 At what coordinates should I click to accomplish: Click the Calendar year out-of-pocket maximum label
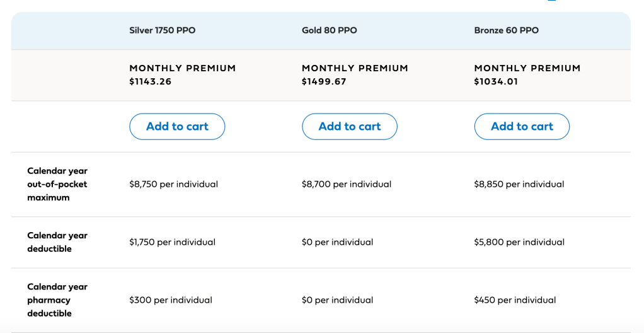coord(57,184)
